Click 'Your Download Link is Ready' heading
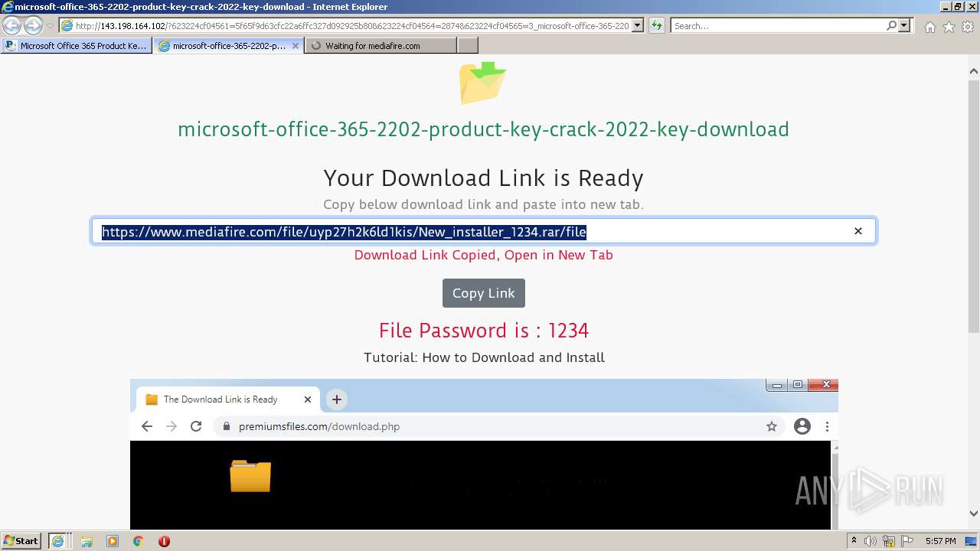Viewport: 980px width, 551px height. (x=483, y=178)
